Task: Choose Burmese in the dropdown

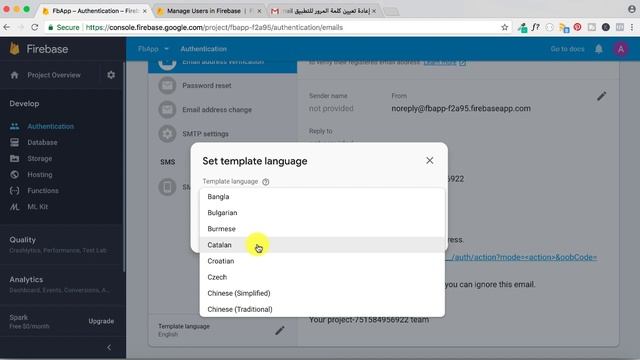Action: point(322,229)
